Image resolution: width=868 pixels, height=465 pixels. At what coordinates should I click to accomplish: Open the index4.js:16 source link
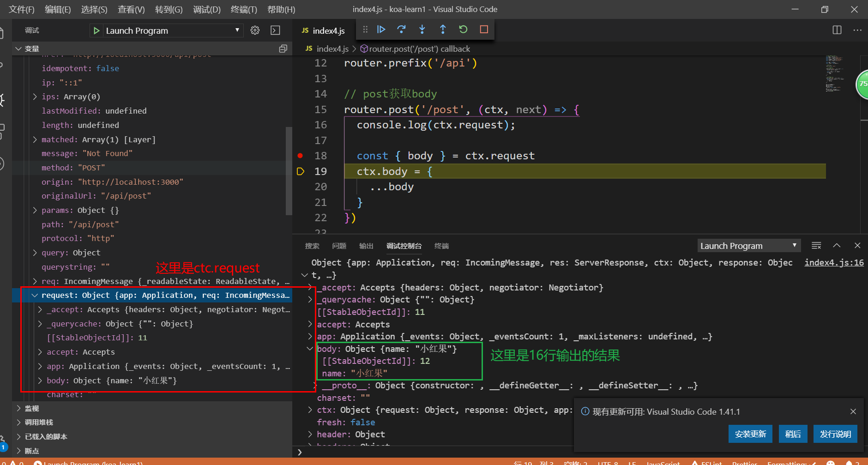834,262
